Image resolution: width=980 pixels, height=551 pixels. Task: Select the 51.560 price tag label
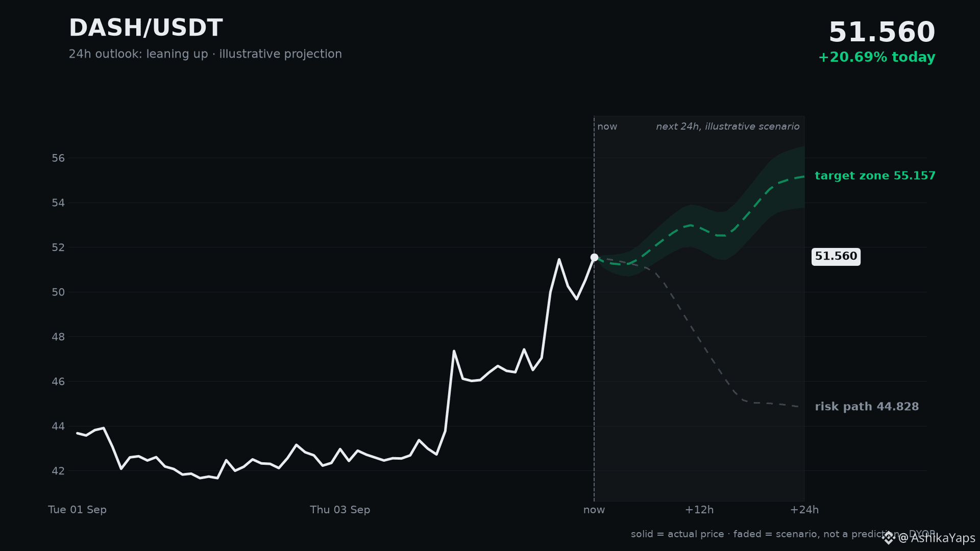click(836, 257)
